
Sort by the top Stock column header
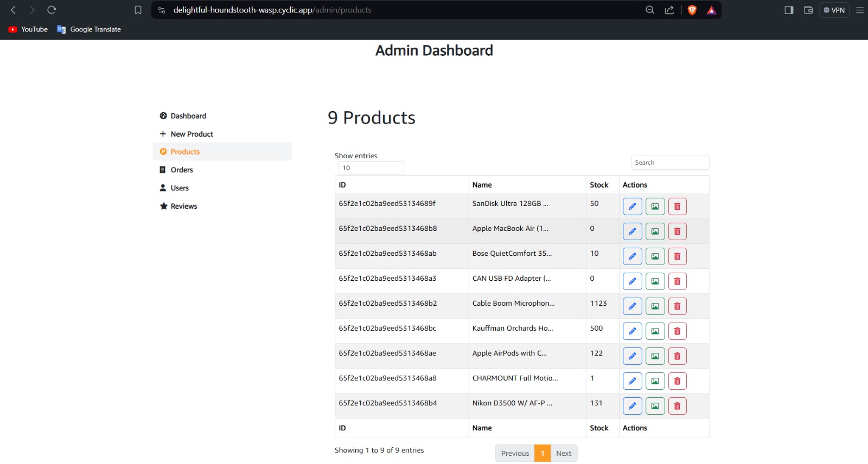tap(602, 185)
